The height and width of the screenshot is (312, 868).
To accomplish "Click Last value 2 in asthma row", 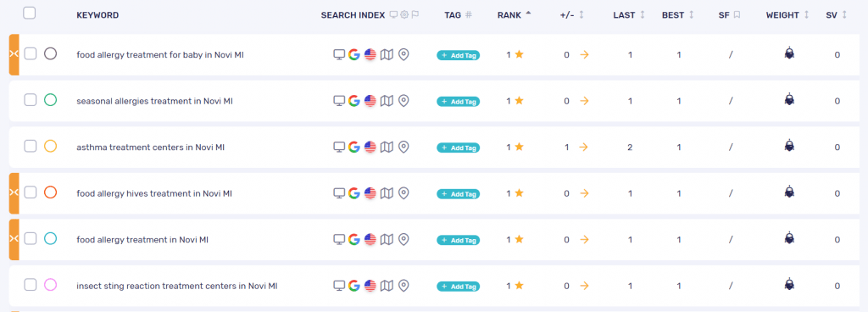I will click(630, 148).
